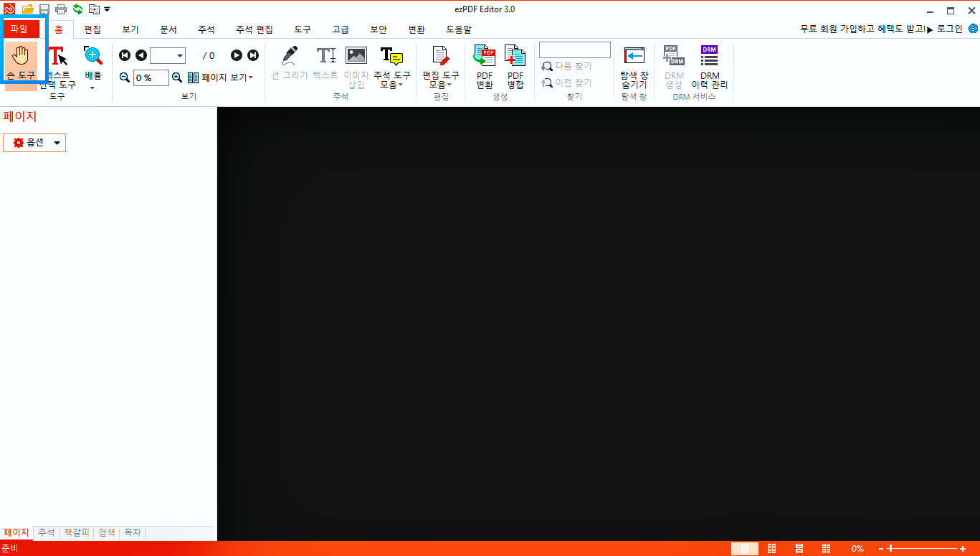The height and width of the screenshot is (556, 980).
Task: Select the Text Selection tool (텍스트 선택 도구)
Action: (57, 67)
